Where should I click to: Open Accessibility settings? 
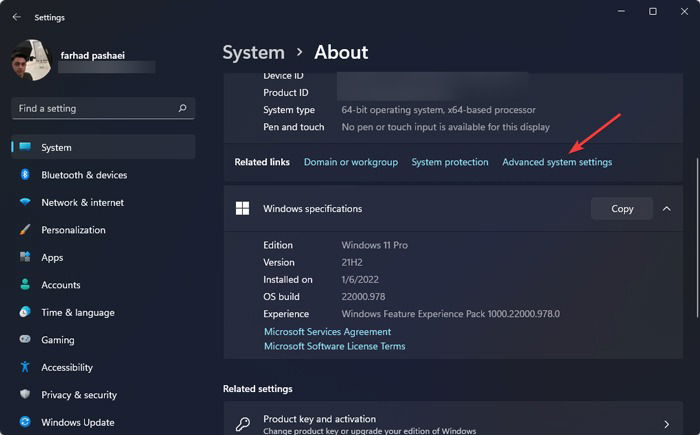pyautogui.click(x=103, y=367)
